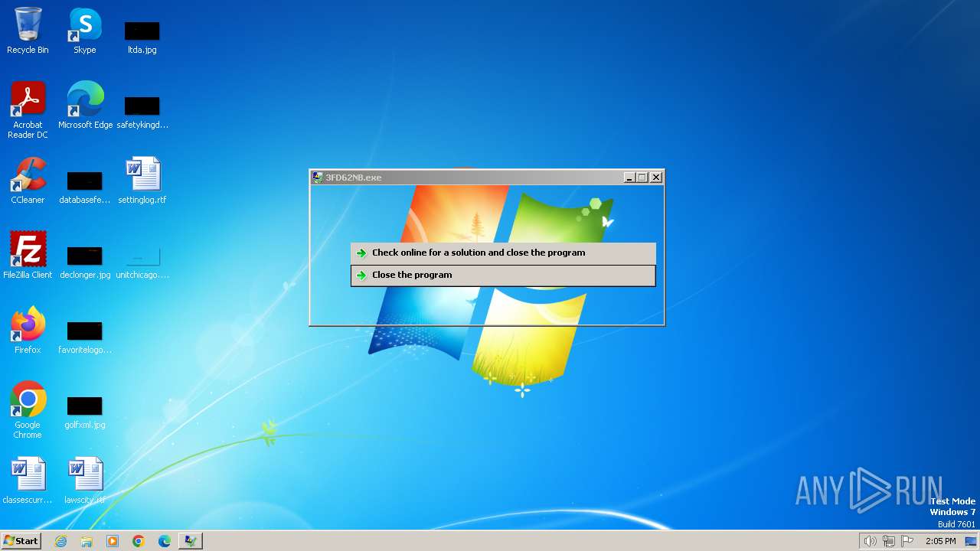
Task: Launch Firefox from the desktop
Action: [x=28, y=331]
